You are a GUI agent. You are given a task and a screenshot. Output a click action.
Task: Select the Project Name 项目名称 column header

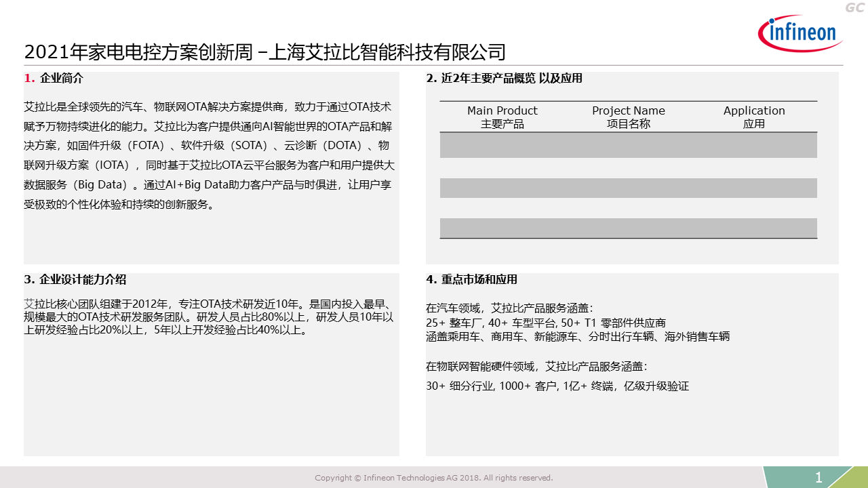pyautogui.click(x=629, y=117)
